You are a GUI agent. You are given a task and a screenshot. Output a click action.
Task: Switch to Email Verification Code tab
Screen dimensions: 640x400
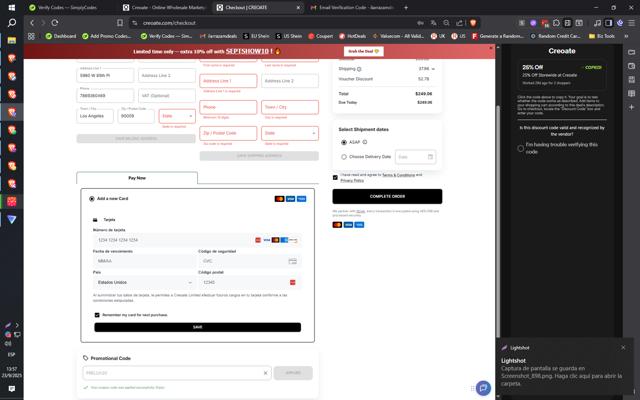click(352, 7)
